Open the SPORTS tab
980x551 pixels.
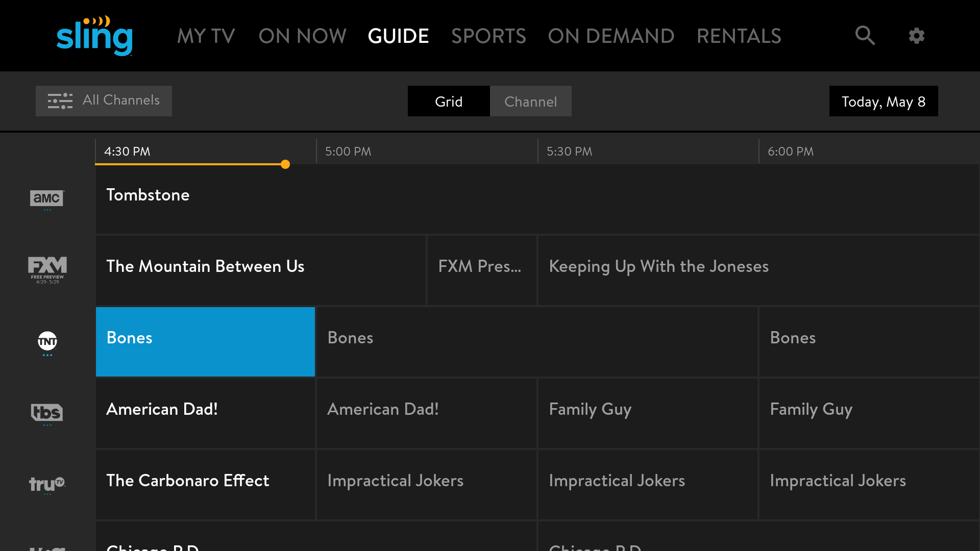click(x=488, y=36)
